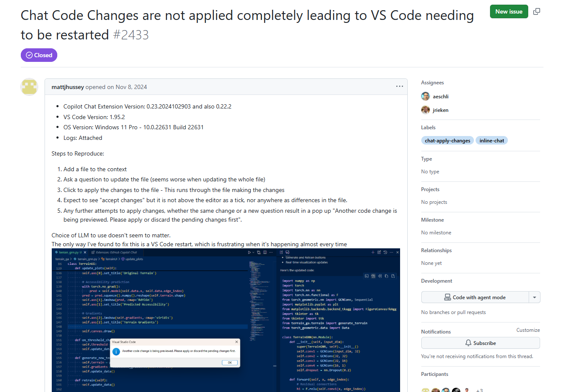The width and height of the screenshot is (563, 392).
Task: Open the attached VS Code screenshot image
Action: (x=226, y=320)
